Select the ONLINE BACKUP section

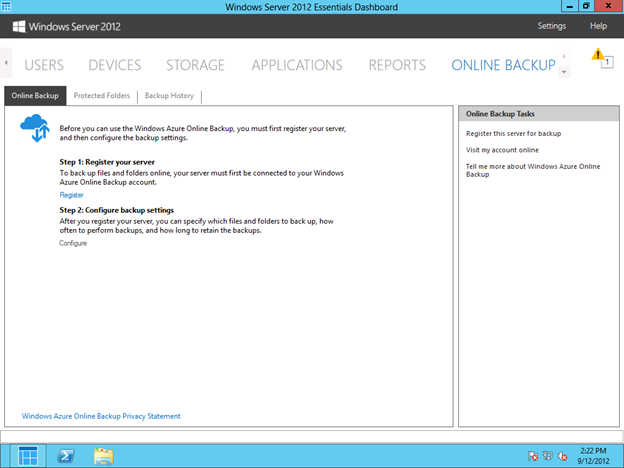[503, 65]
